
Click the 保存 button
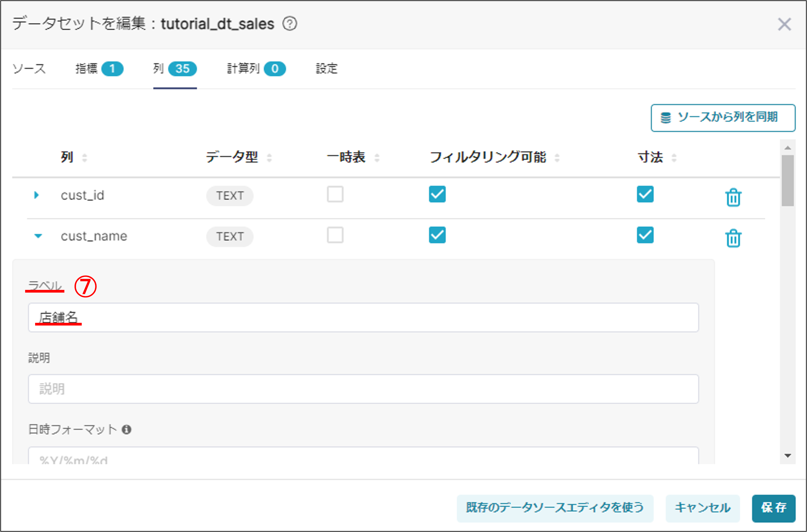tap(774, 508)
